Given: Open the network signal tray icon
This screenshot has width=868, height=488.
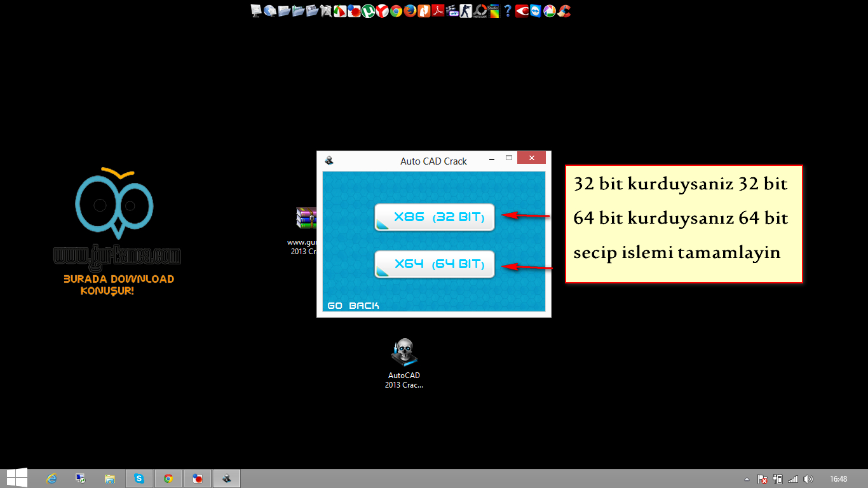Looking at the screenshot, I should (793, 478).
